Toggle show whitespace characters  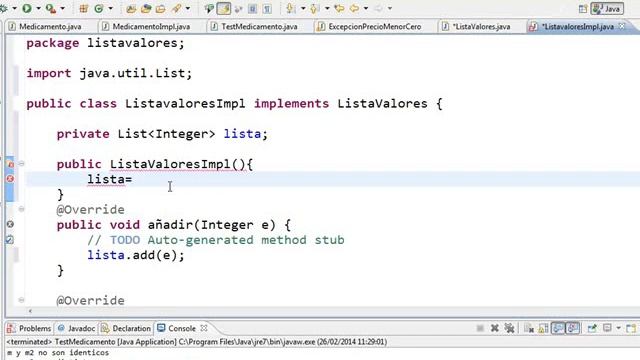[x=267, y=9]
